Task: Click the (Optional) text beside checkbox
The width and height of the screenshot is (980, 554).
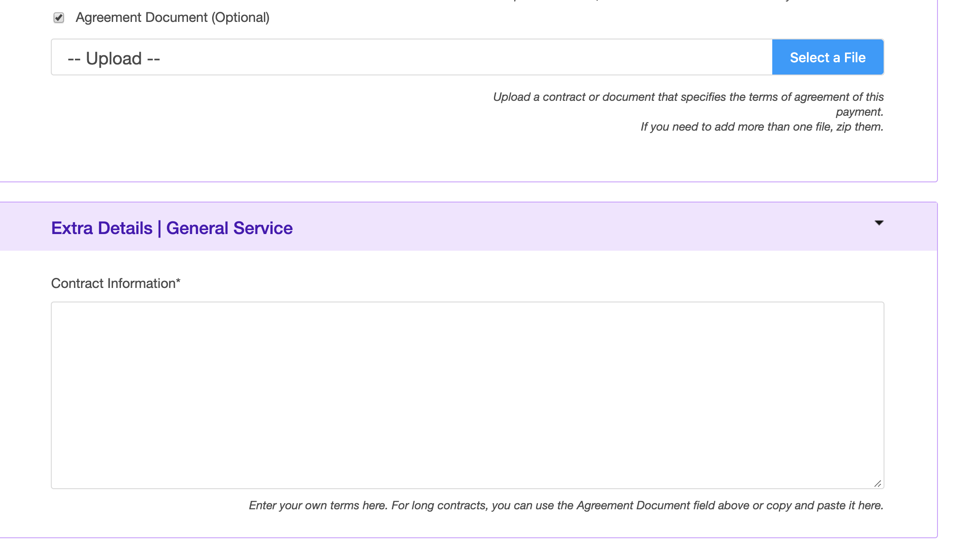Action: click(x=241, y=18)
